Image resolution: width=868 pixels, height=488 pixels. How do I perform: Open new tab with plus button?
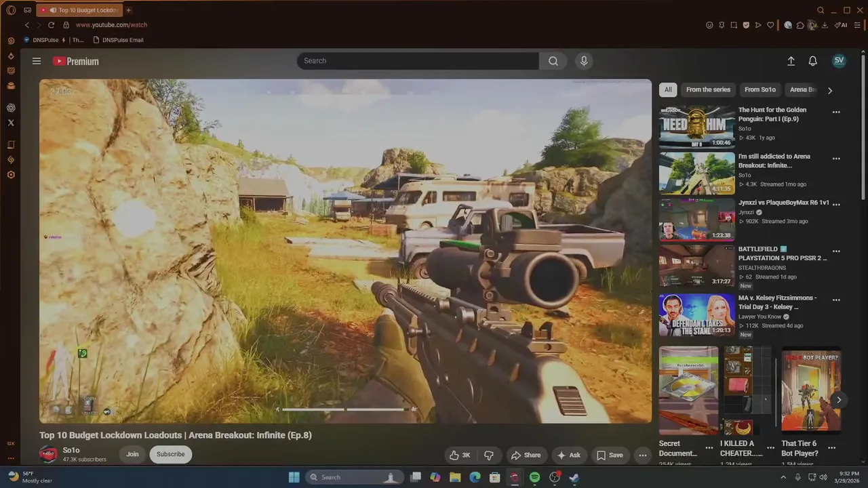coord(128,10)
